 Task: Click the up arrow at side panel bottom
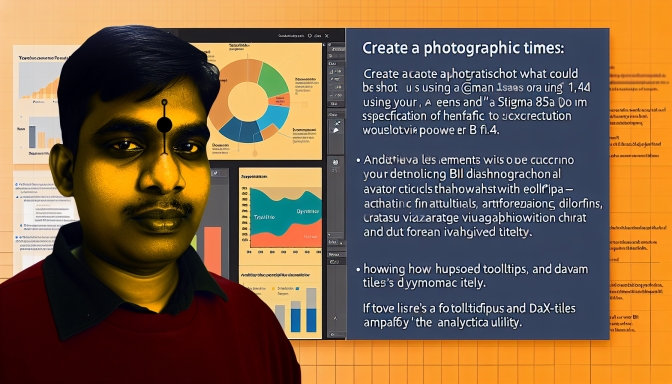[x=335, y=318]
